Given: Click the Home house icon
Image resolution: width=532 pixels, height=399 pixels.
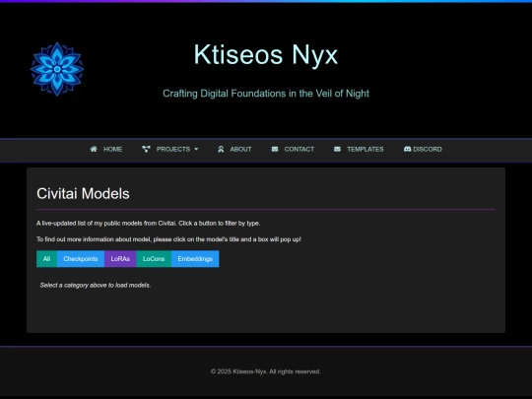Looking at the screenshot, I should pyautogui.click(x=94, y=149).
